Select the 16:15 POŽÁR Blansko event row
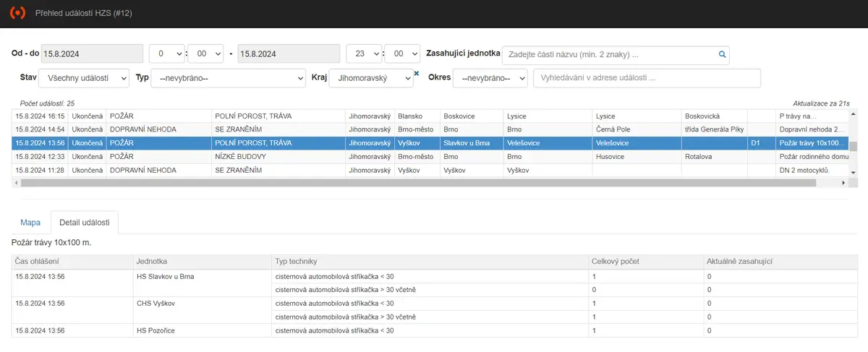The image size is (868, 352). (430, 116)
